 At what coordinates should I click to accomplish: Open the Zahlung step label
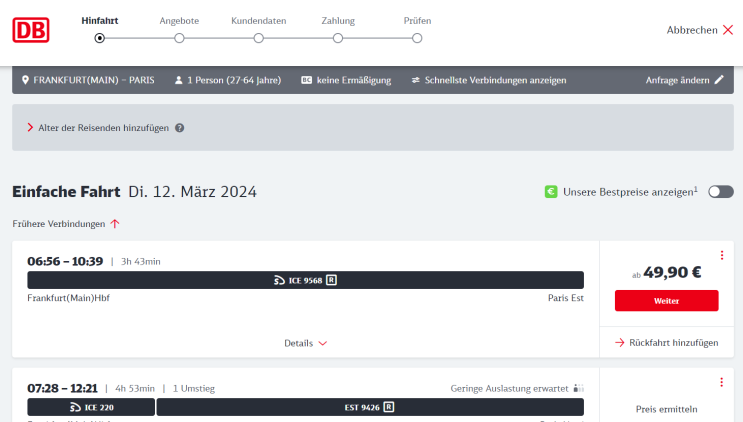(x=338, y=21)
